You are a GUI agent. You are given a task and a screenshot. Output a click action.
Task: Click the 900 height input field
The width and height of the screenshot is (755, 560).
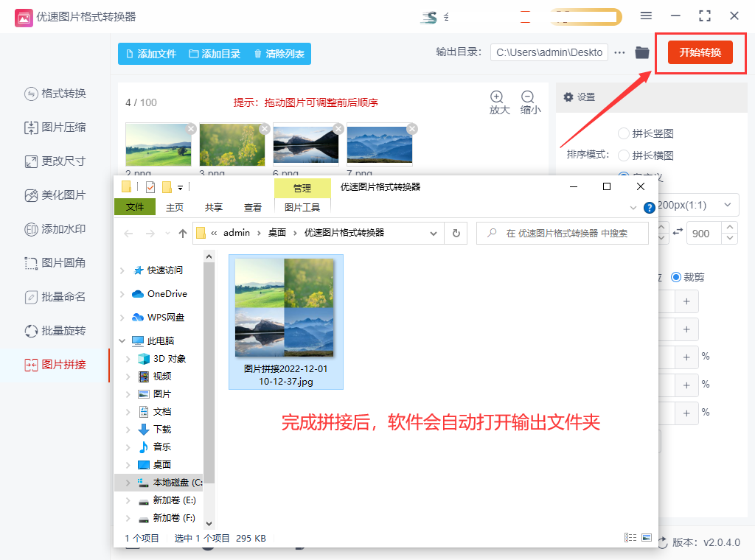(x=704, y=234)
